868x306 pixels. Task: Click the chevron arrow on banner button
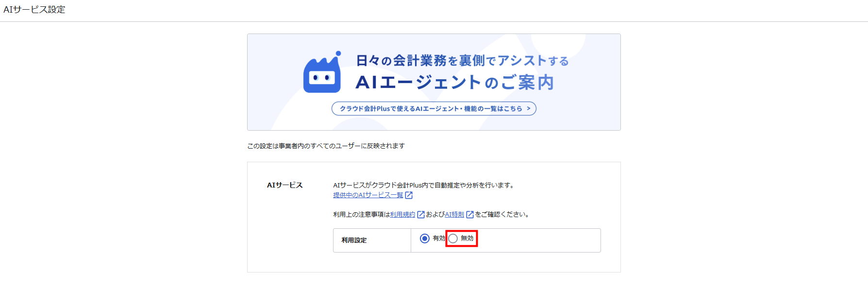pyautogui.click(x=529, y=109)
